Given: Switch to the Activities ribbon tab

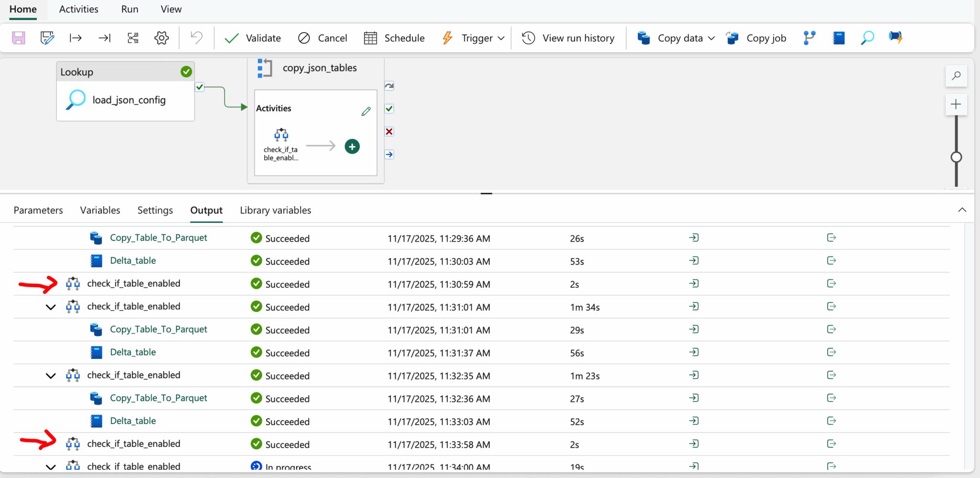Looking at the screenshot, I should (78, 9).
